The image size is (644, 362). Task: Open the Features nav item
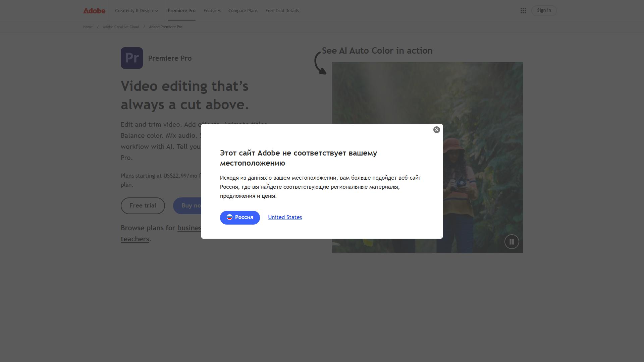[212, 11]
